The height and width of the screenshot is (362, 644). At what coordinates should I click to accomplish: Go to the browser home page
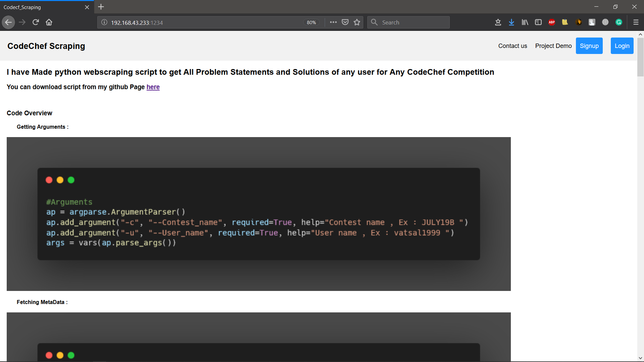tap(49, 22)
